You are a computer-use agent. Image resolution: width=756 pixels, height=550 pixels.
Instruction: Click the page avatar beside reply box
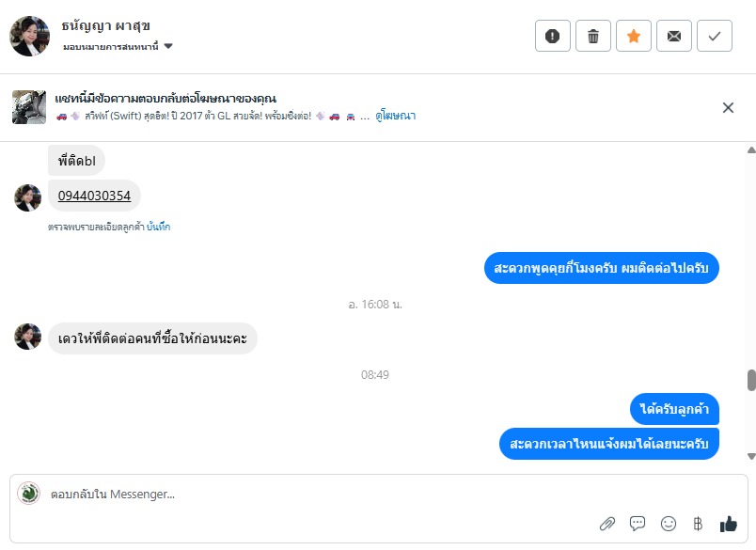tap(29, 494)
